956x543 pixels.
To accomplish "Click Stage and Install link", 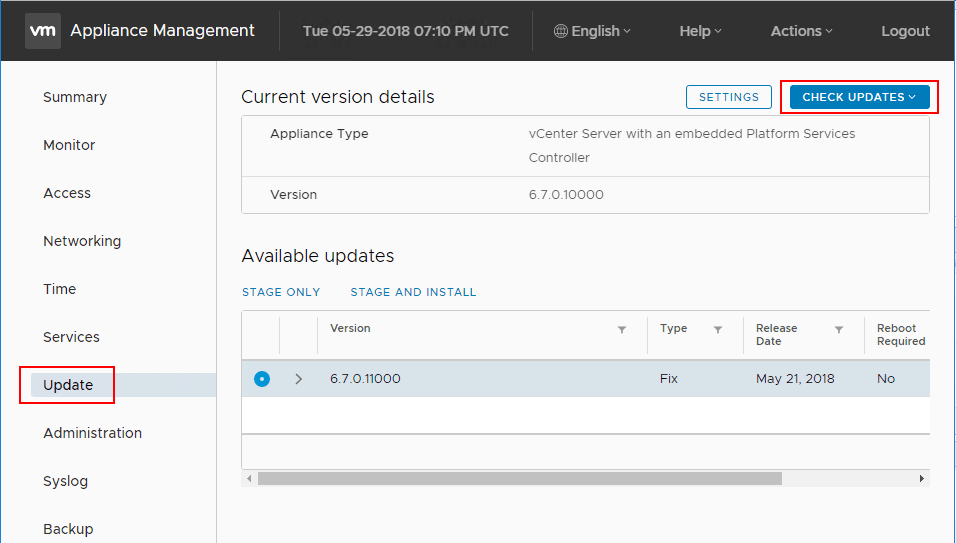I will [x=413, y=292].
